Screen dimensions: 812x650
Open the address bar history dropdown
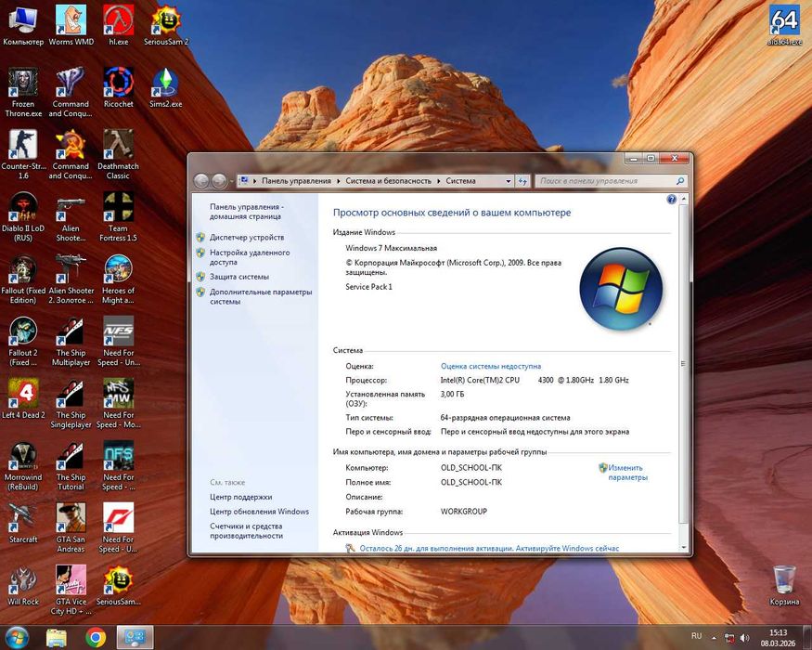(508, 181)
